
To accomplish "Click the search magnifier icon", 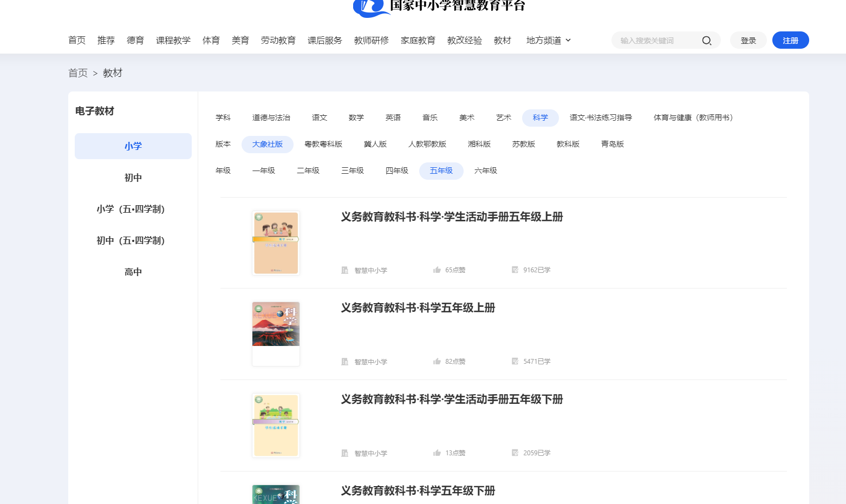I will pos(707,40).
